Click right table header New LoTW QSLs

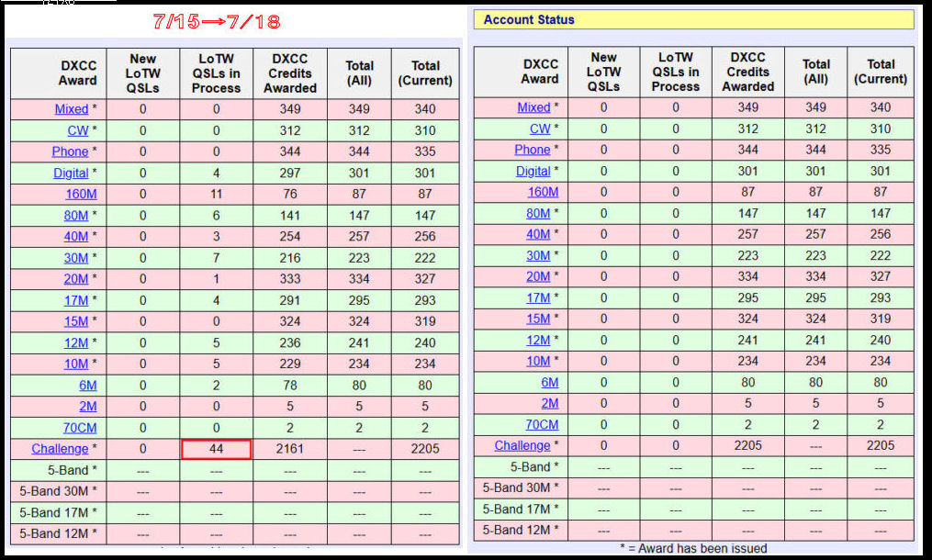604,72
